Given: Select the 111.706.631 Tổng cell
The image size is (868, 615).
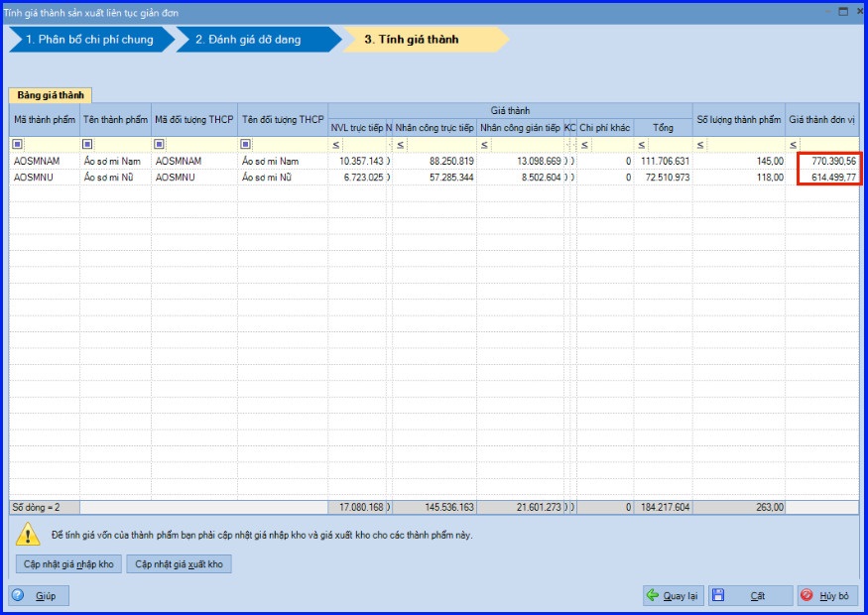Looking at the screenshot, I should click(664, 161).
